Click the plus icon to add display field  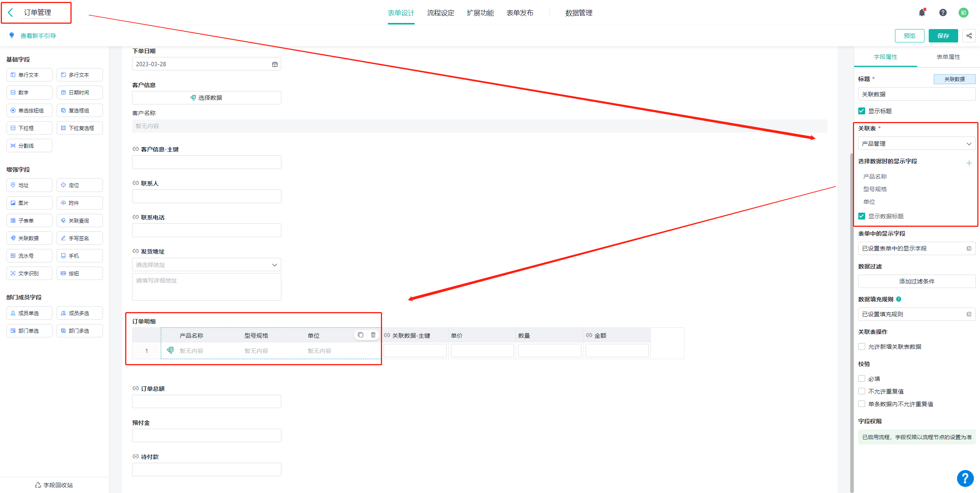(x=969, y=163)
